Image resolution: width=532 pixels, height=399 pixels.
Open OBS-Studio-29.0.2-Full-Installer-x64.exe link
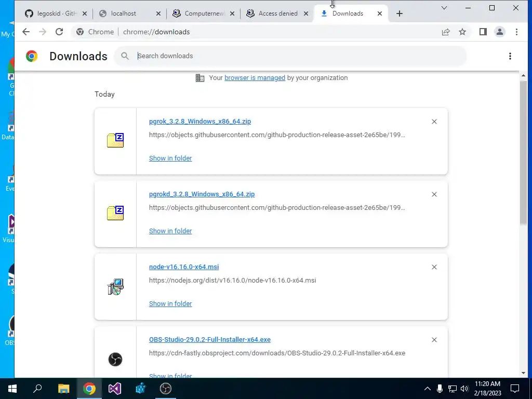210,340
